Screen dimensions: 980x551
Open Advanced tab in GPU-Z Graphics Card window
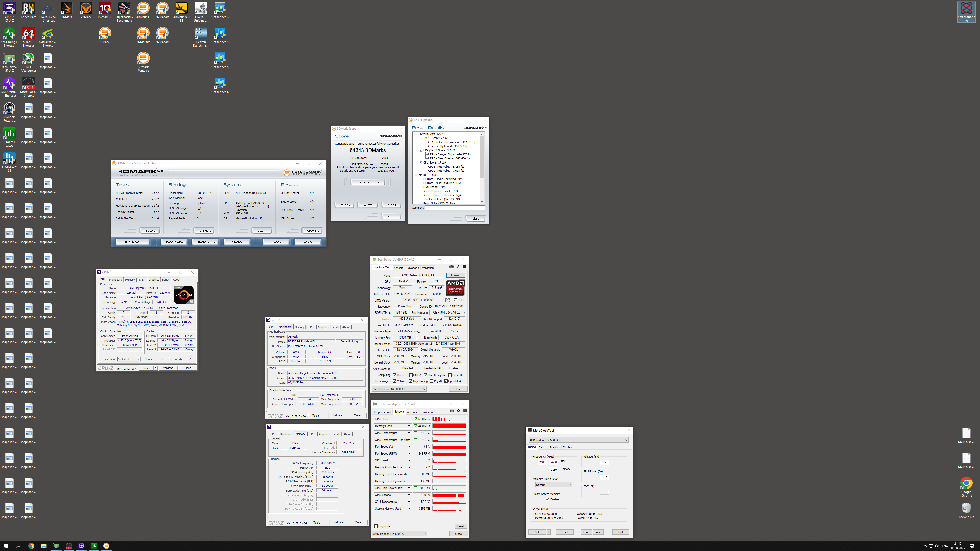click(x=412, y=268)
